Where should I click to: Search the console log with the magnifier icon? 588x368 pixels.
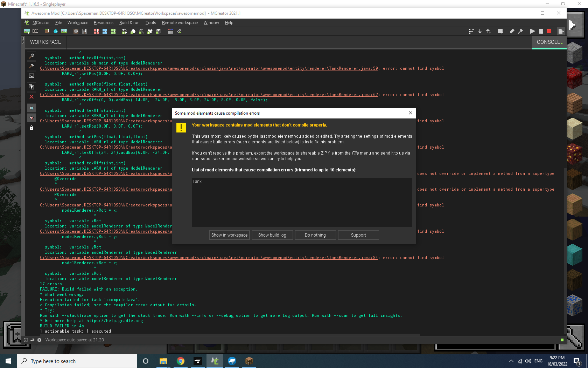point(31,56)
